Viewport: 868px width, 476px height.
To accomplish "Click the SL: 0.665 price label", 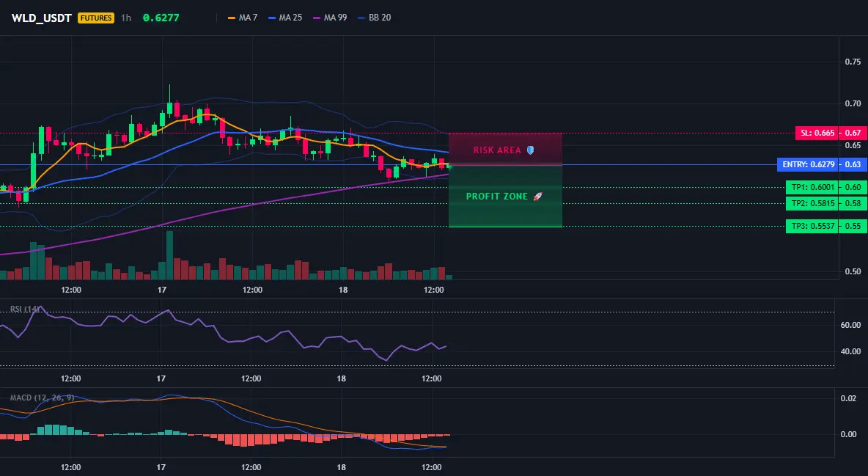I will 817,133.
